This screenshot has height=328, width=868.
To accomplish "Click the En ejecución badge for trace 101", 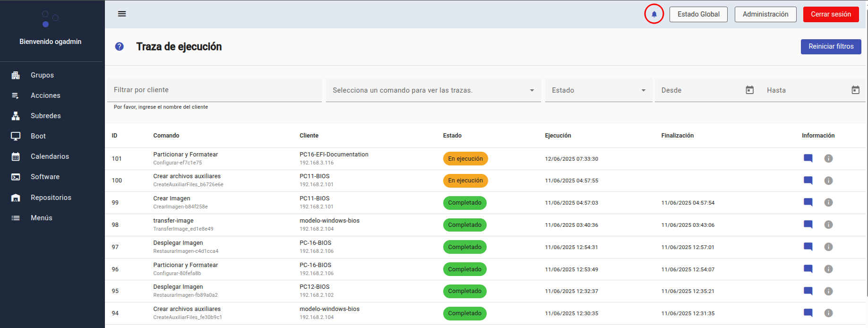I will [x=465, y=159].
